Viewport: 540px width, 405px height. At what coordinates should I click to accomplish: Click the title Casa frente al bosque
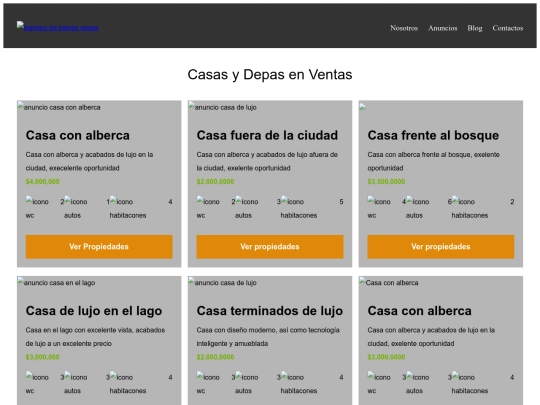tap(433, 135)
